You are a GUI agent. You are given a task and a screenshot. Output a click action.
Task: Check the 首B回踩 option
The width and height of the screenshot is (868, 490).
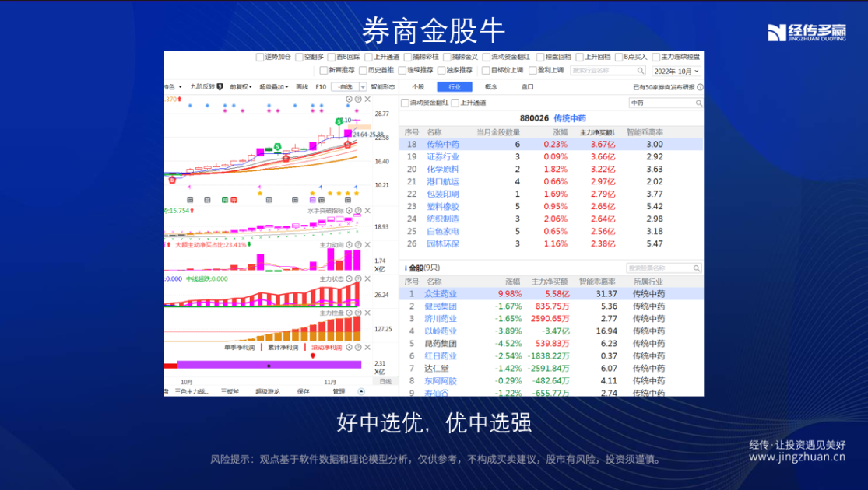coord(331,57)
